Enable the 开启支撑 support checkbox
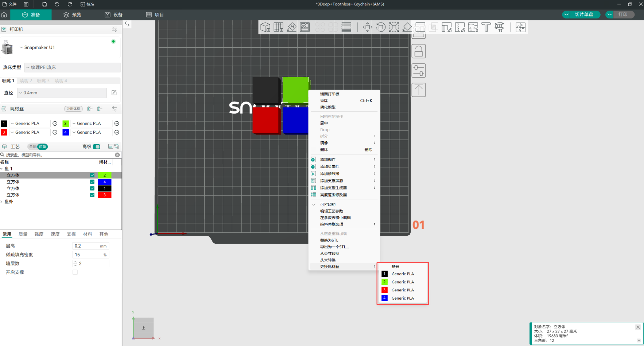Screen dimensions: 644x346 pos(75,272)
